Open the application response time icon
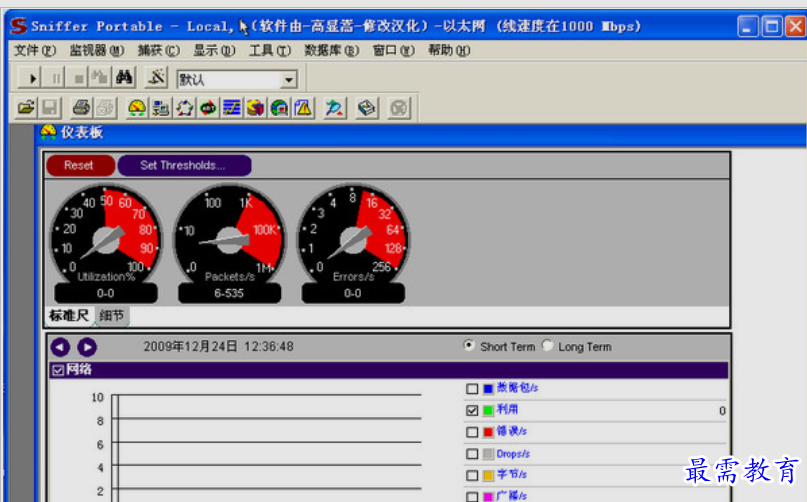This screenshot has width=807, height=502. click(x=208, y=108)
